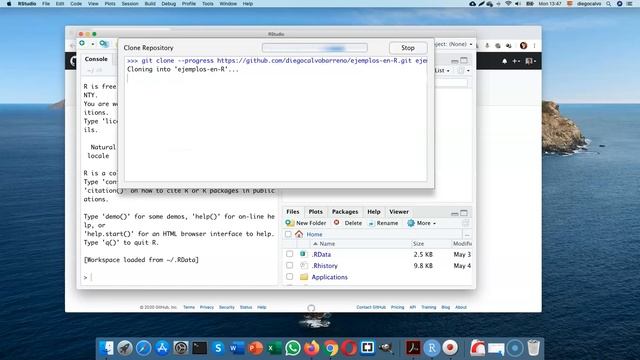Click the Rename file icon
This screenshot has height=360, width=640.
tap(371, 223)
